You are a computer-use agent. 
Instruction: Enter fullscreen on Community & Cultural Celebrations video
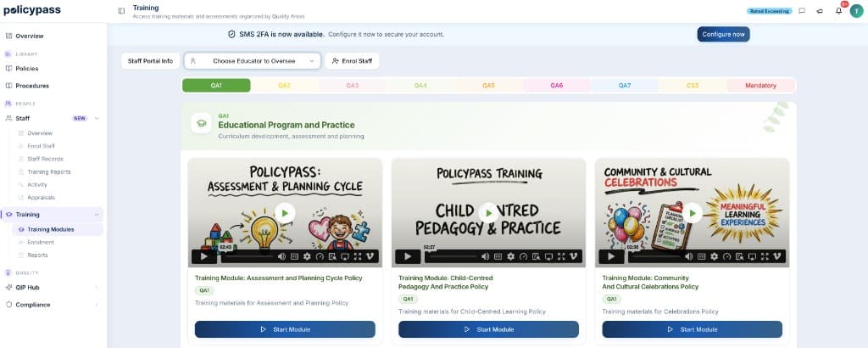pos(765,256)
